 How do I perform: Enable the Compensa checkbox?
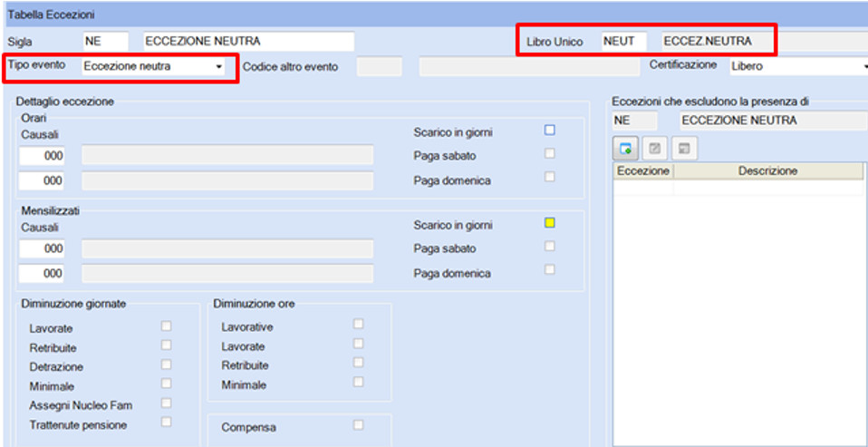click(x=359, y=425)
